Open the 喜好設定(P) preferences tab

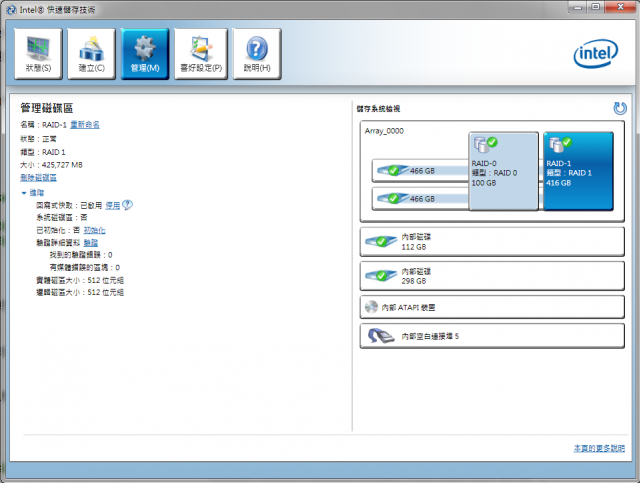pyautogui.click(x=201, y=53)
